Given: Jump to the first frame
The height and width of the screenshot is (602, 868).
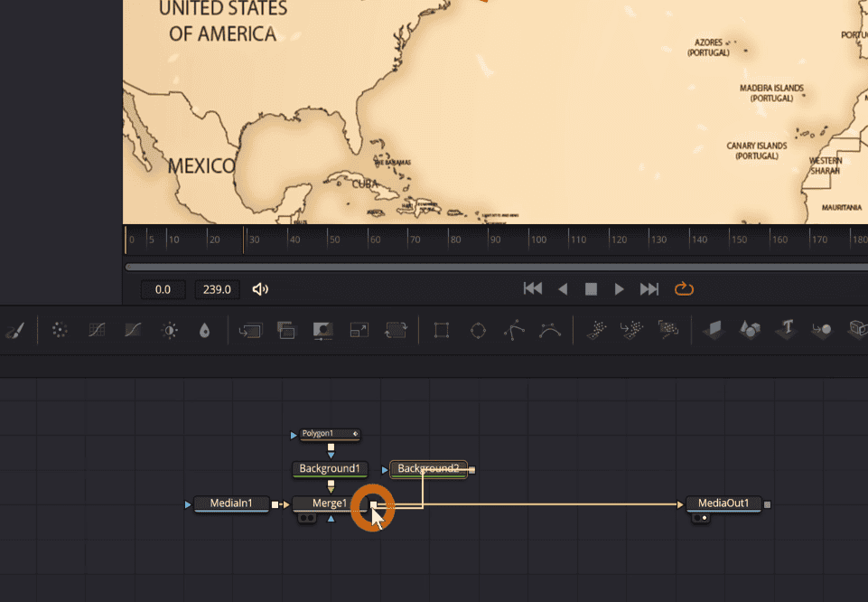Looking at the screenshot, I should (x=533, y=288).
